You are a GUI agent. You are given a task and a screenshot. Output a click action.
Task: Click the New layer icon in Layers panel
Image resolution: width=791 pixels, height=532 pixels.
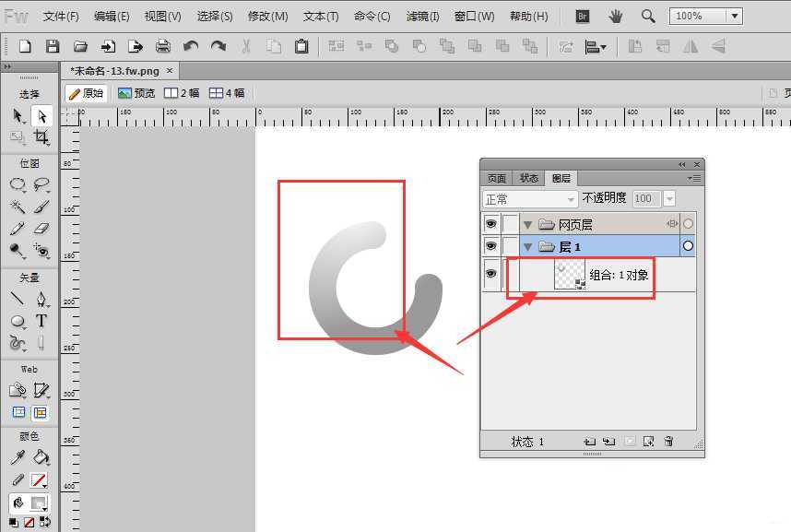[x=648, y=442]
